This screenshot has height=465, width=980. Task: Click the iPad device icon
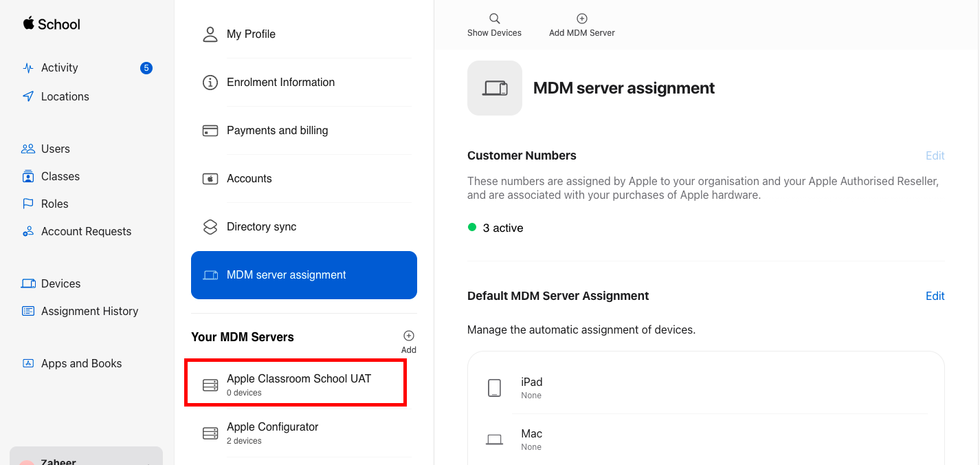[495, 388]
